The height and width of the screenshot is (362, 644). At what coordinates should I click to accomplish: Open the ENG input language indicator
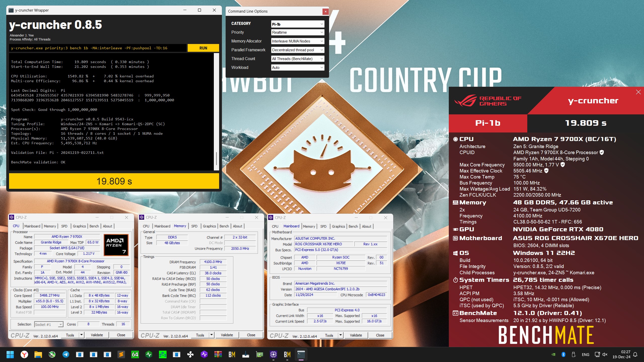tap(585, 354)
